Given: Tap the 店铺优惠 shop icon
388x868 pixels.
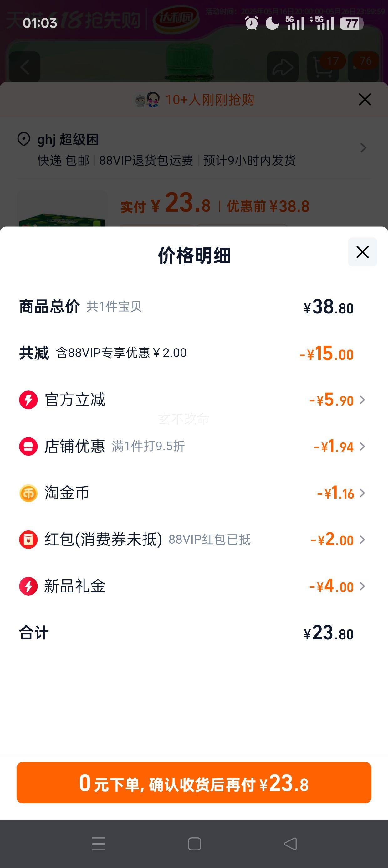Looking at the screenshot, I should [x=28, y=447].
